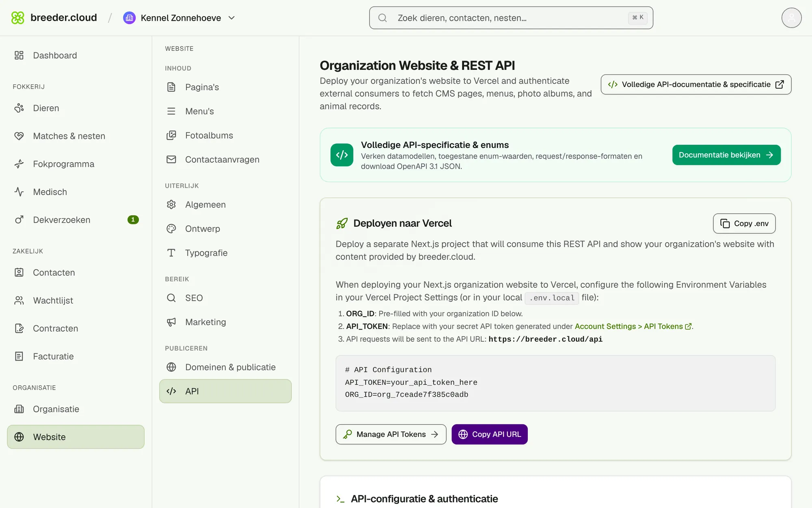812x508 pixels.
Task: Click the Marketing megaphone icon
Action: point(171,322)
